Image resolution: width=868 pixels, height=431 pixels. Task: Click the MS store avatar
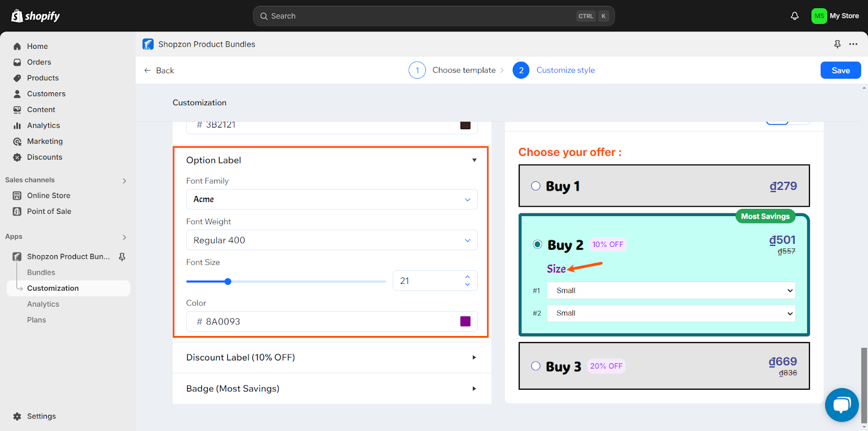(819, 16)
